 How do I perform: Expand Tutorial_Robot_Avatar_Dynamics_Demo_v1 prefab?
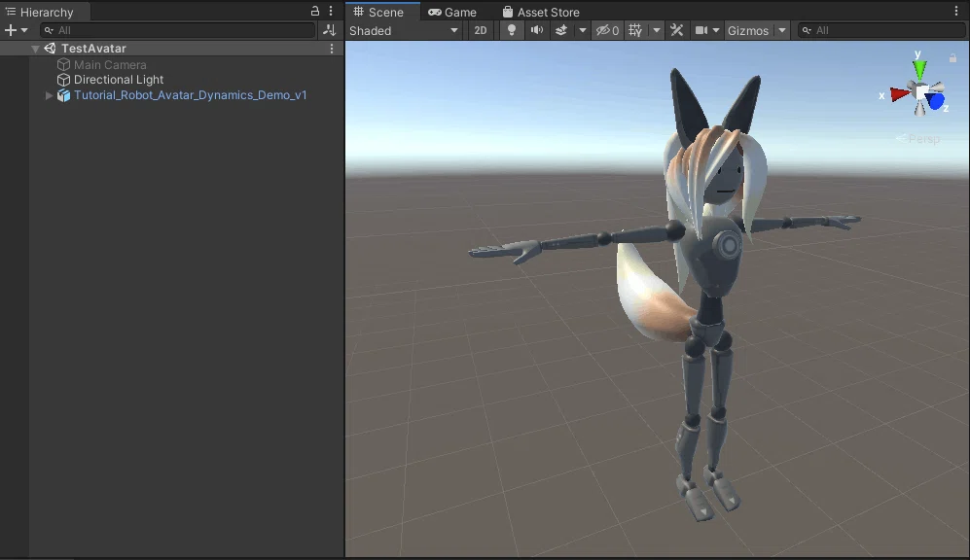coord(49,95)
